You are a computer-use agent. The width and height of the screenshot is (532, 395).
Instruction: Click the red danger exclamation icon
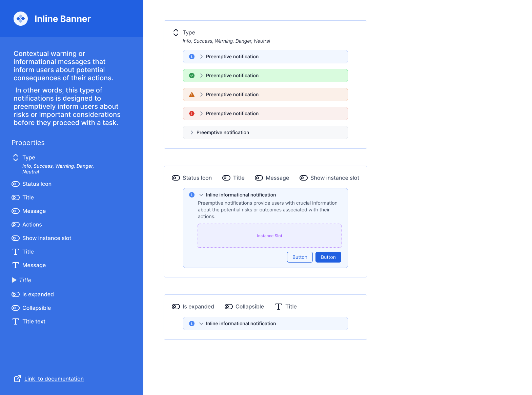(x=192, y=113)
